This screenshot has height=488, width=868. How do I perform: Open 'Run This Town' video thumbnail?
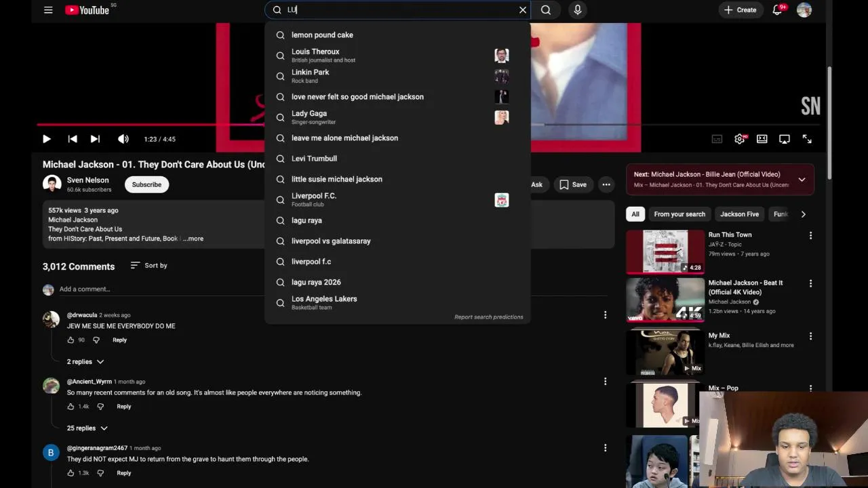coord(665,251)
